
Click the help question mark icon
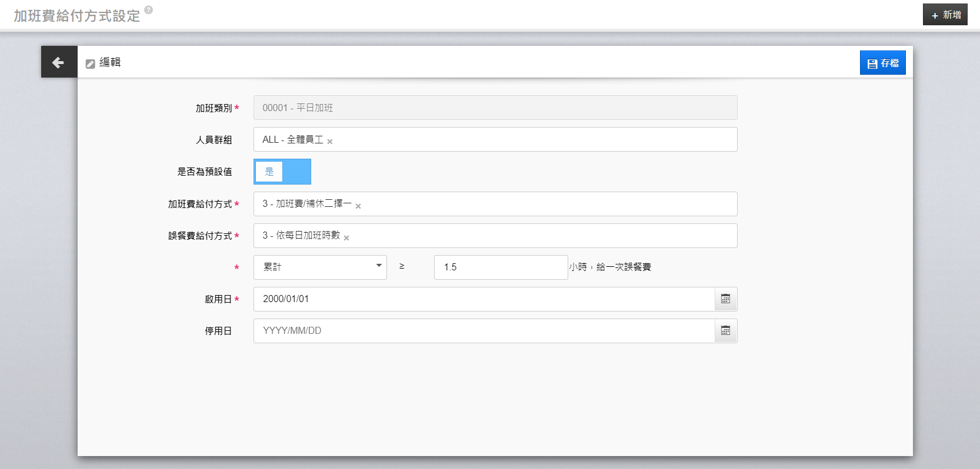pos(149,9)
